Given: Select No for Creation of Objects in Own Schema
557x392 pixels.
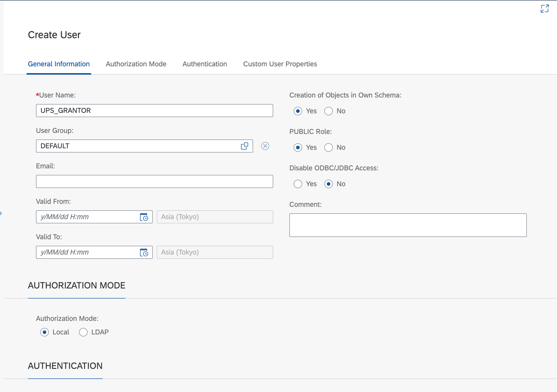Looking at the screenshot, I should coord(329,111).
